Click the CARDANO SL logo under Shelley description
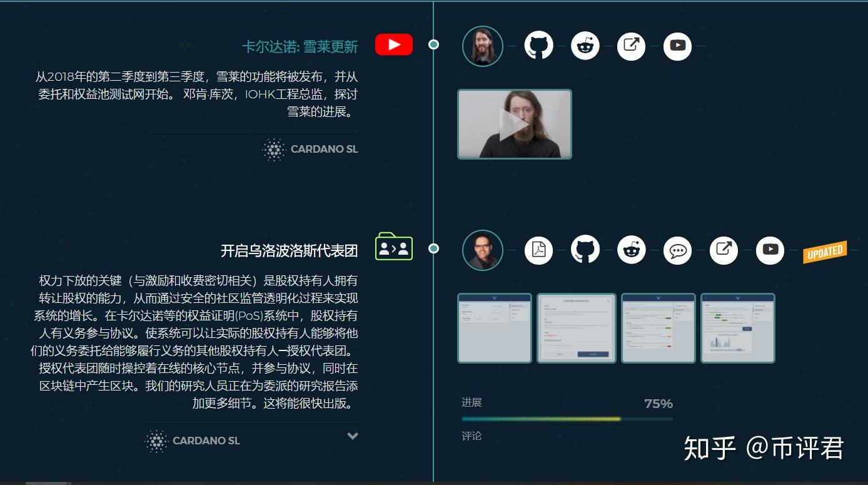This screenshot has height=485, width=868. point(310,150)
